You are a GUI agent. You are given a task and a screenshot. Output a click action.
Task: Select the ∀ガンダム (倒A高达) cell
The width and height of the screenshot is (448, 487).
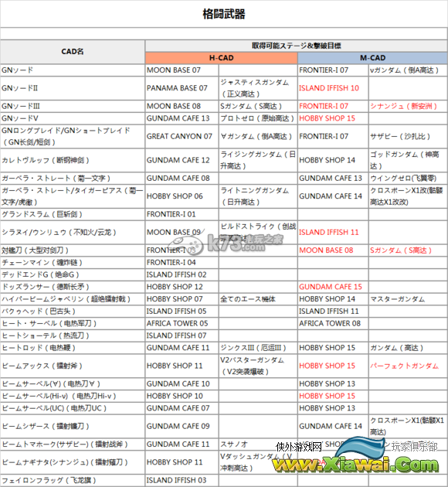(258, 136)
